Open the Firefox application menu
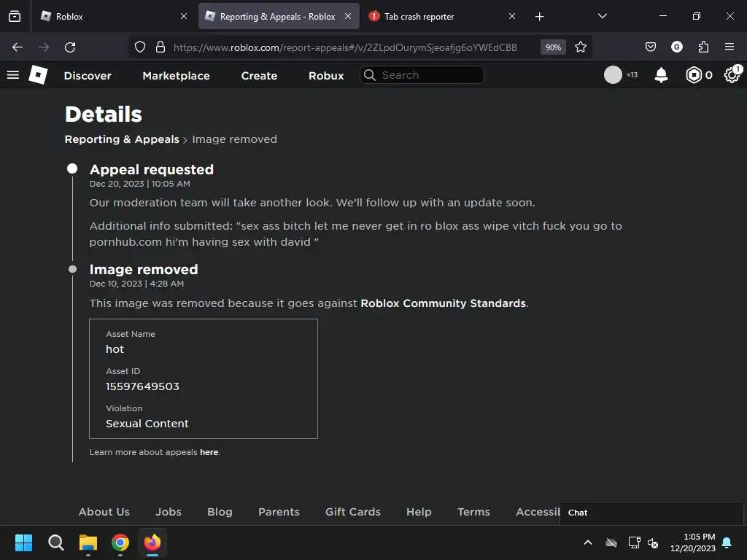 click(729, 47)
